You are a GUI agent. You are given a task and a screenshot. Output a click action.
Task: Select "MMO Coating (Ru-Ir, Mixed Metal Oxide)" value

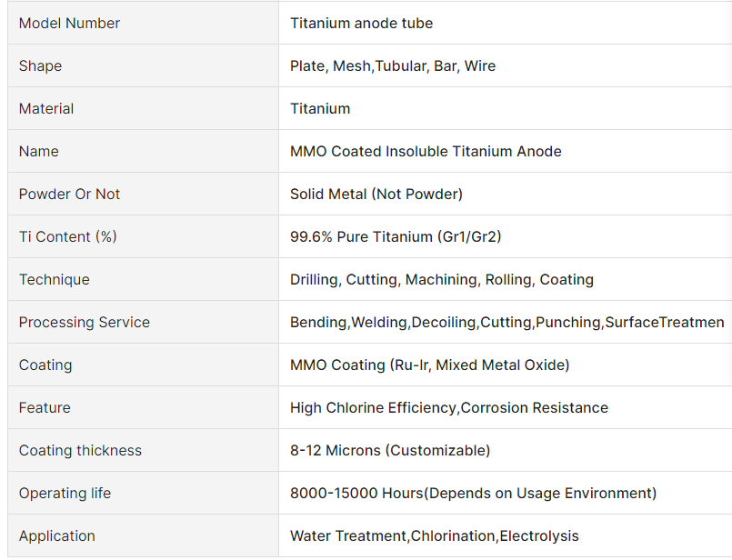[x=429, y=365]
